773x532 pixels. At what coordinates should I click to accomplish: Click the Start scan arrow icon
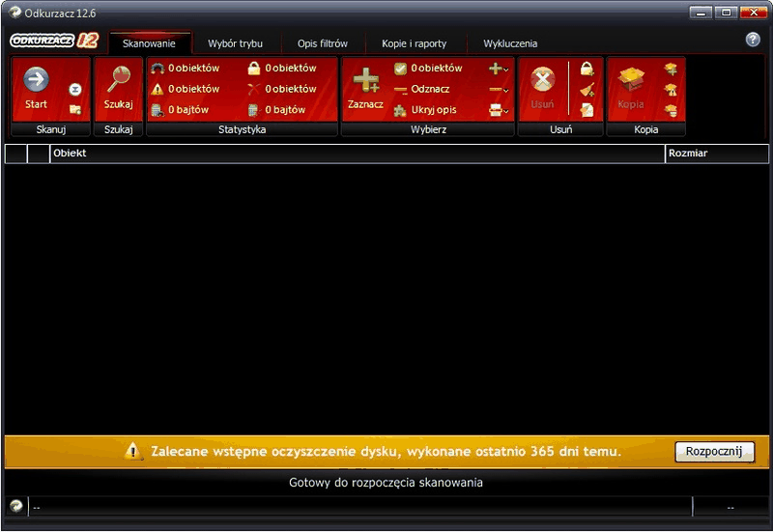tap(37, 79)
